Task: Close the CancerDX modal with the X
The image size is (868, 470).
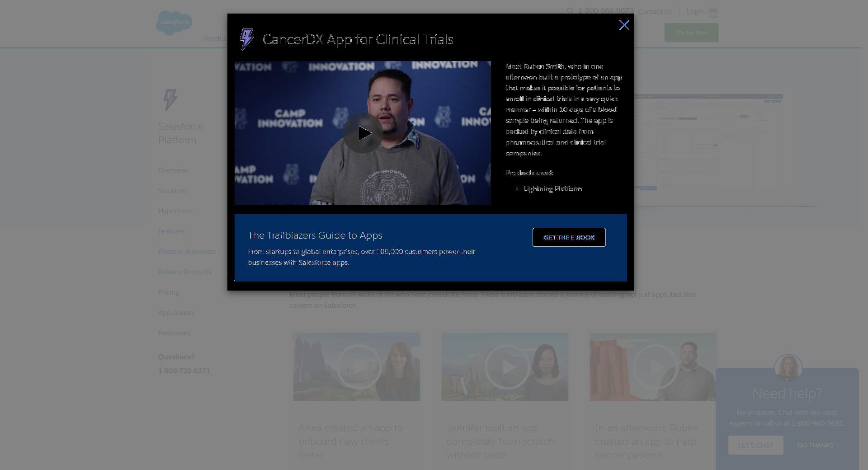Action: click(x=624, y=25)
